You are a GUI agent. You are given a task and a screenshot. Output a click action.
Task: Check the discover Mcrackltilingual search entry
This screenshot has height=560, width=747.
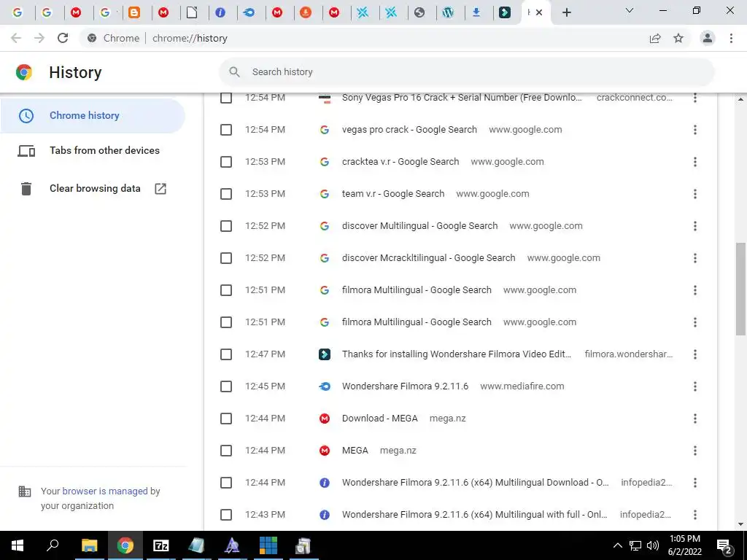point(226,258)
